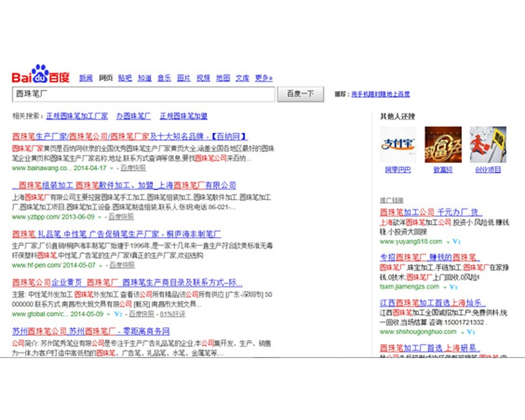Click the 81%好评 rating link
The width and height of the screenshot is (525, 420).
[x=172, y=314]
